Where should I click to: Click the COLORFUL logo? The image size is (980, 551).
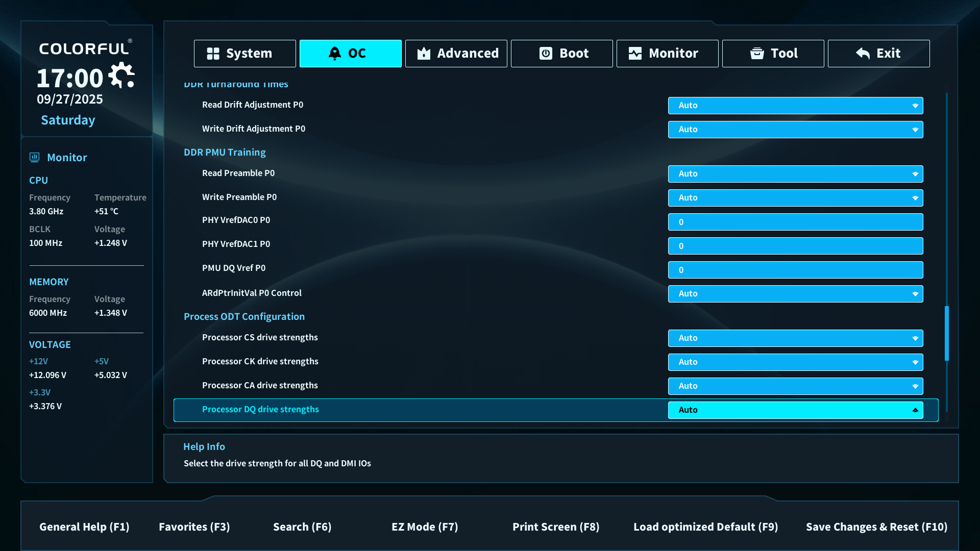[x=85, y=47]
